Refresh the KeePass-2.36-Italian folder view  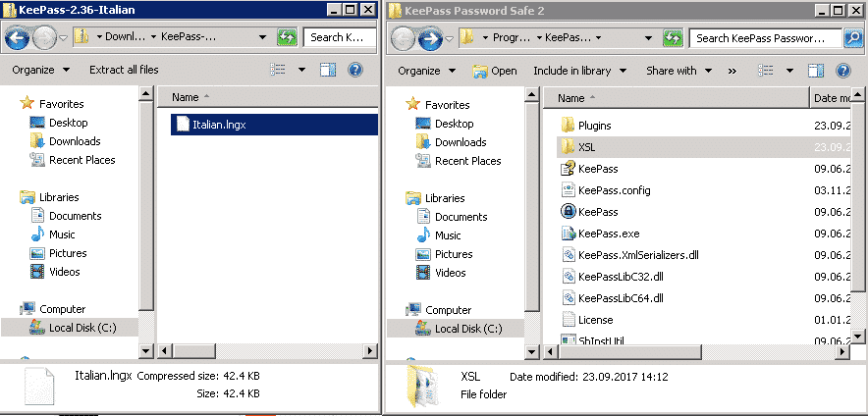[287, 37]
